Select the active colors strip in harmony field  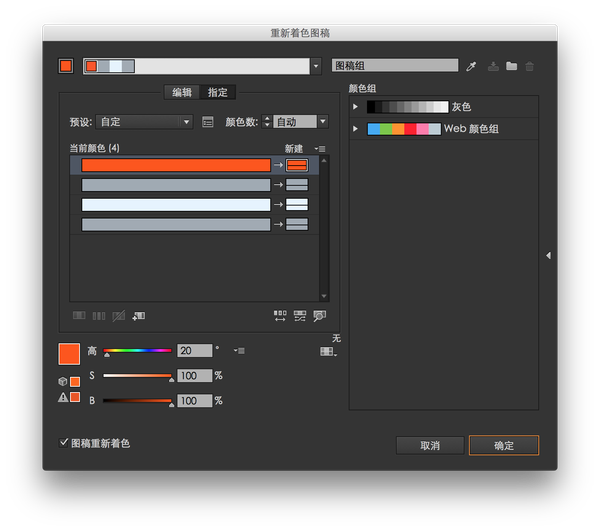tap(109, 66)
